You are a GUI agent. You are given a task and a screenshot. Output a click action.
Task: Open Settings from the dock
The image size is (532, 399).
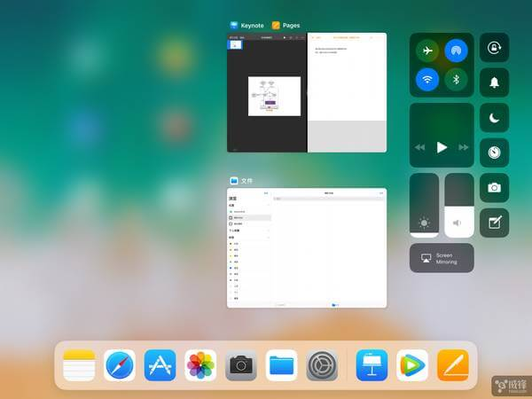tap(322, 365)
